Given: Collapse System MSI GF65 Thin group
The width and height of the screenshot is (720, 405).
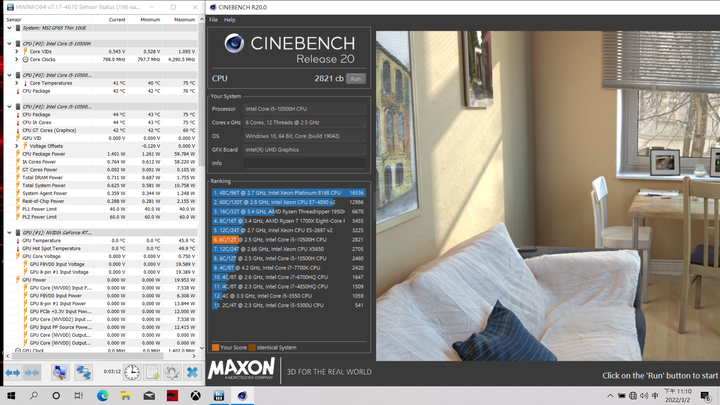Looking at the screenshot, I should (x=9, y=28).
